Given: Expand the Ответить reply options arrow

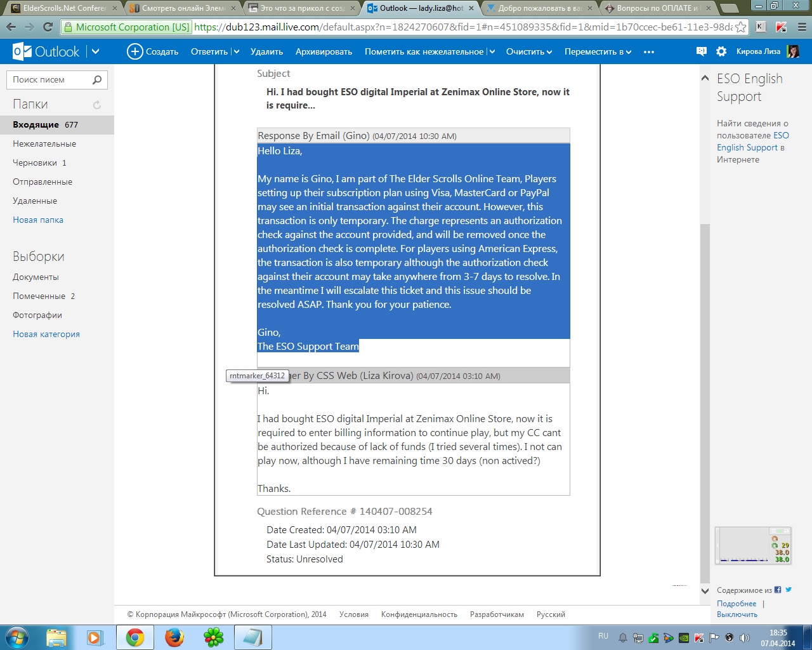Looking at the screenshot, I should pos(236,51).
